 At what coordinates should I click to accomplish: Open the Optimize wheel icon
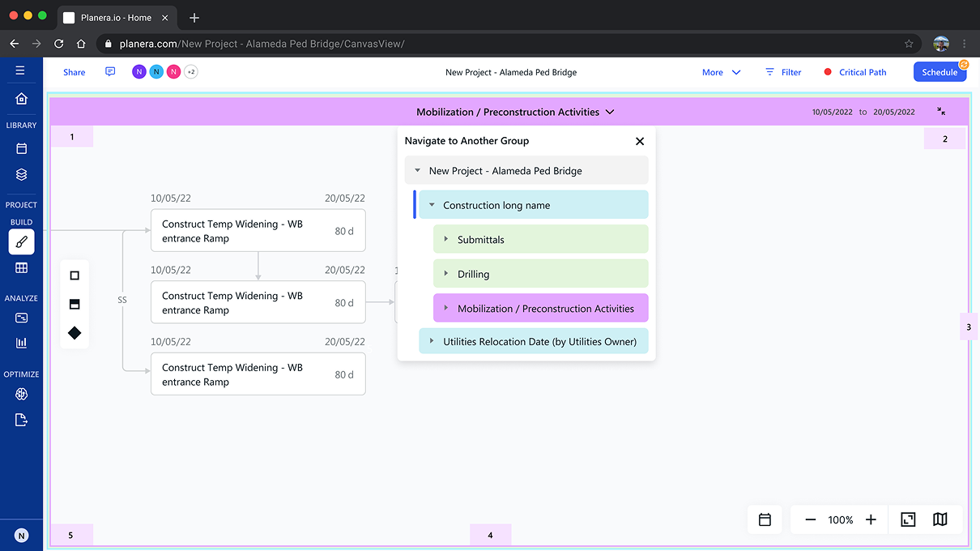point(21,395)
